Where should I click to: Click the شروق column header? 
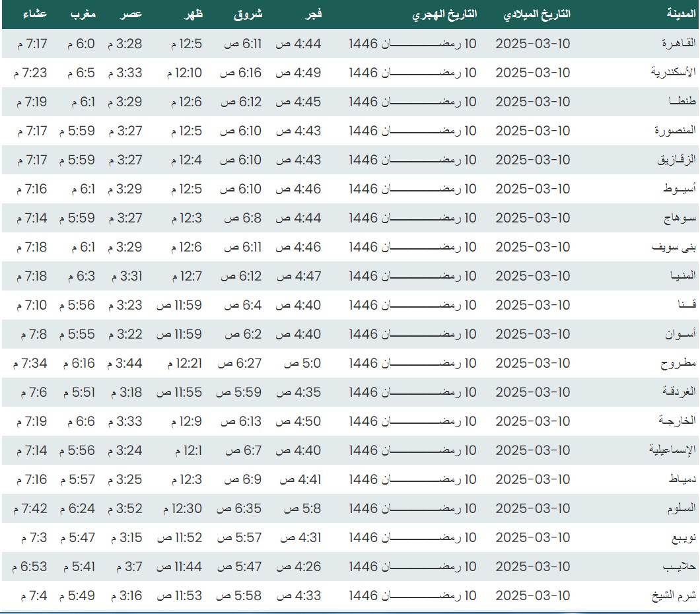pyautogui.click(x=248, y=15)
